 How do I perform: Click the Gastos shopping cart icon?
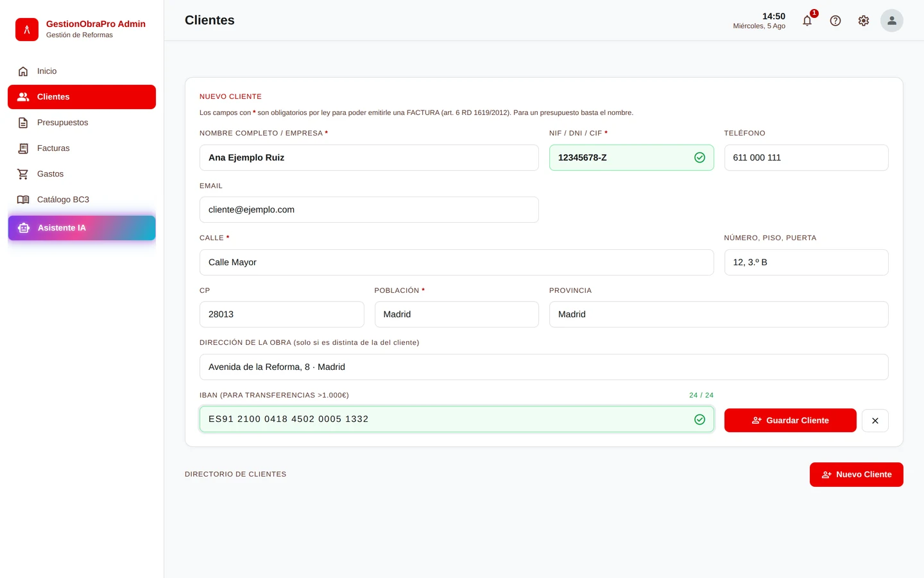tap(23, 174)
